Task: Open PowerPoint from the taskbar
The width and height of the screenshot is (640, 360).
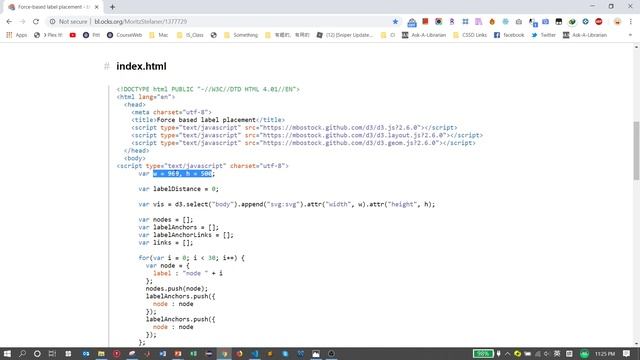Action: tap(178, 353)
